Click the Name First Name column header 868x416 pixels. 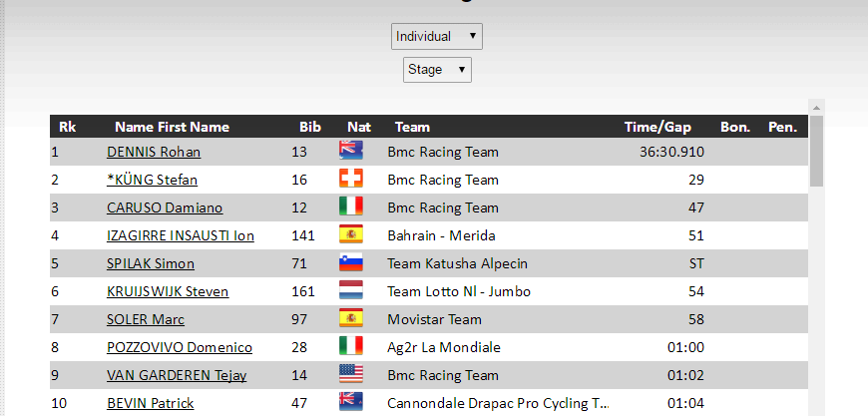tap(172, 127)
